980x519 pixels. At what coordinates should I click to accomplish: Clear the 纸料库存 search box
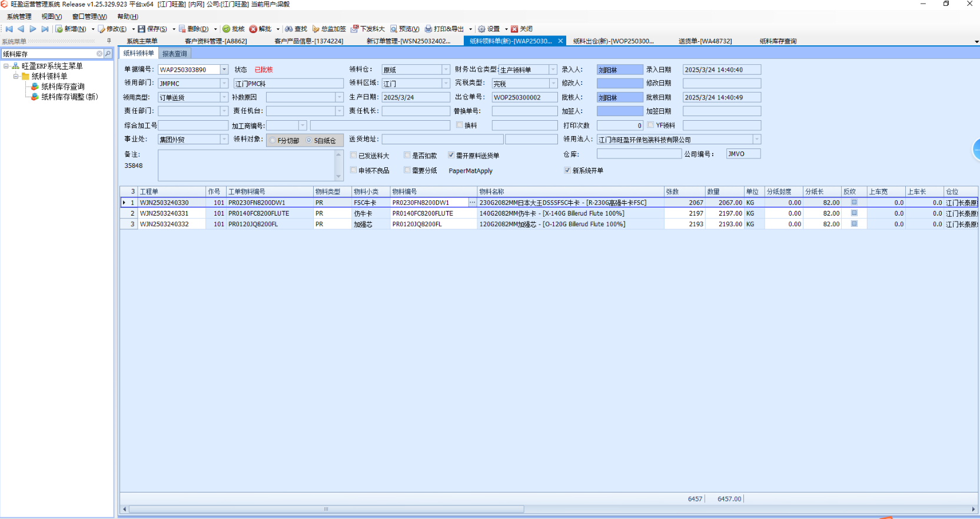[99, 54]
